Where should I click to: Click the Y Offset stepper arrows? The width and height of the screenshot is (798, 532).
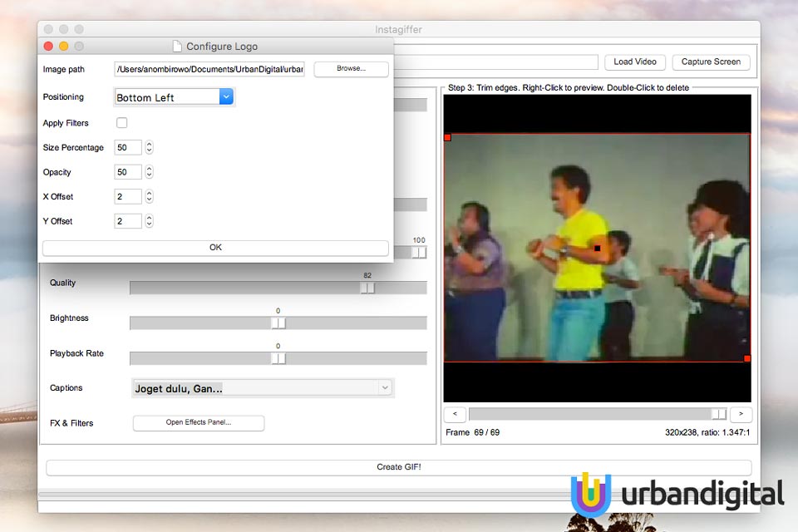(149, 221)
